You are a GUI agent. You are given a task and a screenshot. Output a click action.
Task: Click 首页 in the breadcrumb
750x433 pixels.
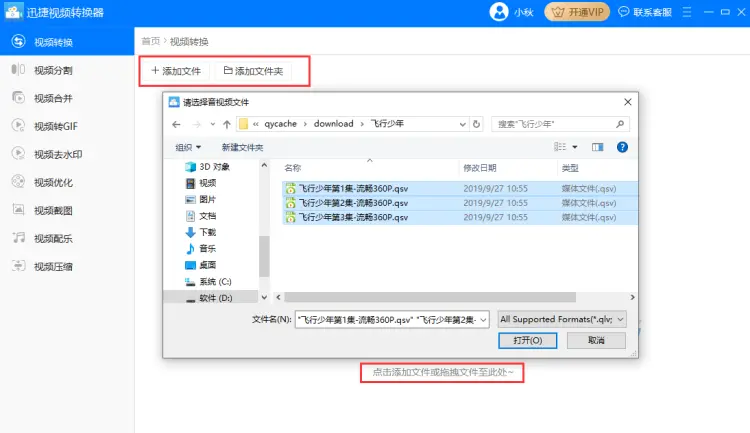(151, 41)
